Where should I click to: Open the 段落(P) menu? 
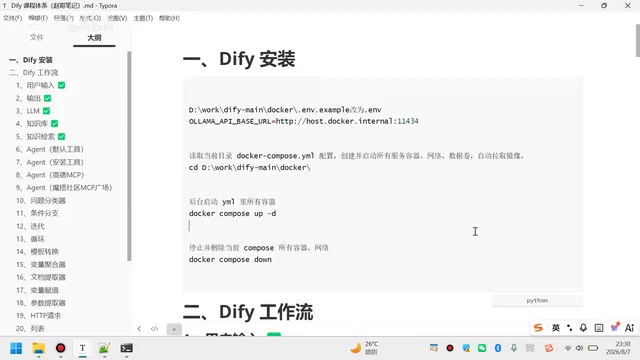click(63, 18)
